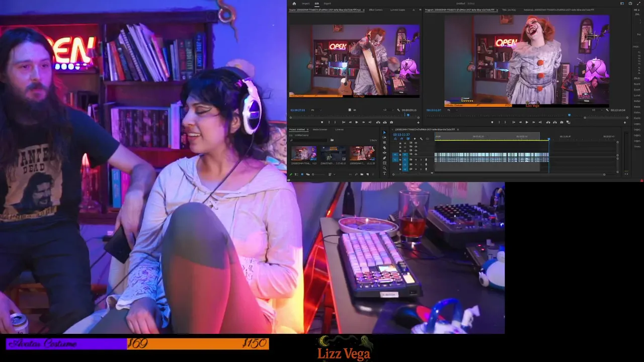Open timeline display settings wrench
The width and height of the screenshot is (644, 362).
pyautogui.click(x=421, y=139)
